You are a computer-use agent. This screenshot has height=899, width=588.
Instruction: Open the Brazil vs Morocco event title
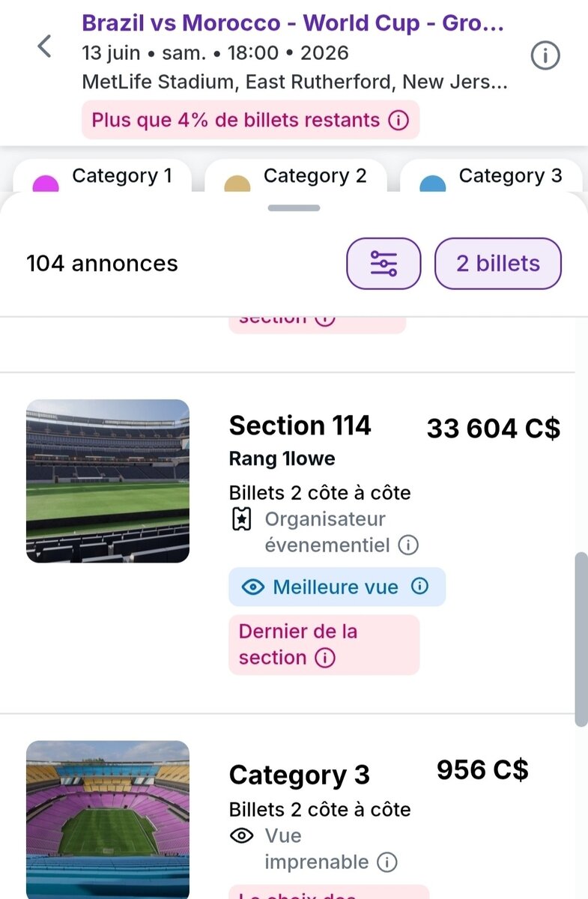(292, 23)
